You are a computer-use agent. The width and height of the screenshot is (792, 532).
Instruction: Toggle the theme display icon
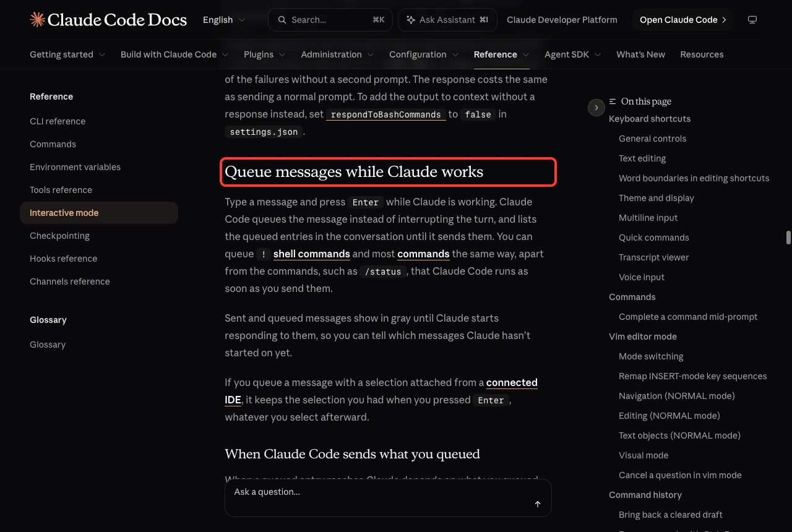[x=752, y=20]
